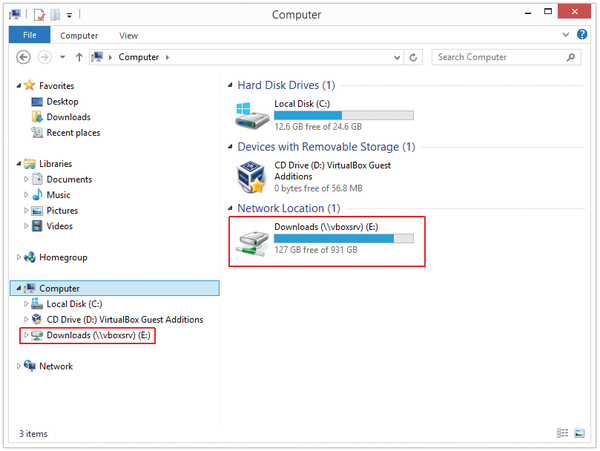Screen dimensions: 600x451
Task: Open the File ribbon tab
Action: [x=29, y=35]
